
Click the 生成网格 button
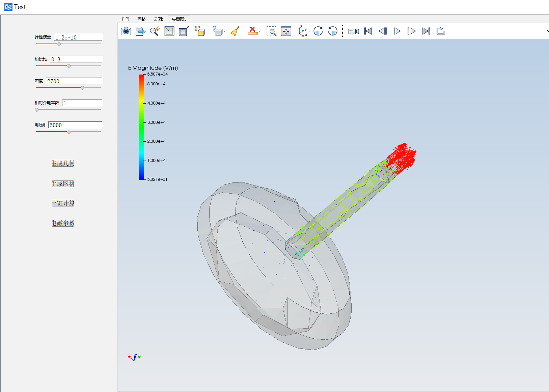pyautogui.click(x=63, y=184)
